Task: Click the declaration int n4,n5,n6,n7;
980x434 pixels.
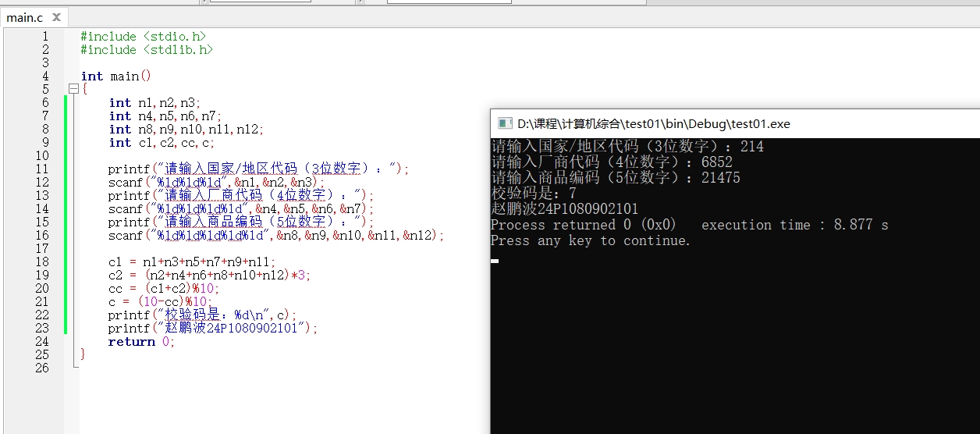Action: tap(165, 116)
